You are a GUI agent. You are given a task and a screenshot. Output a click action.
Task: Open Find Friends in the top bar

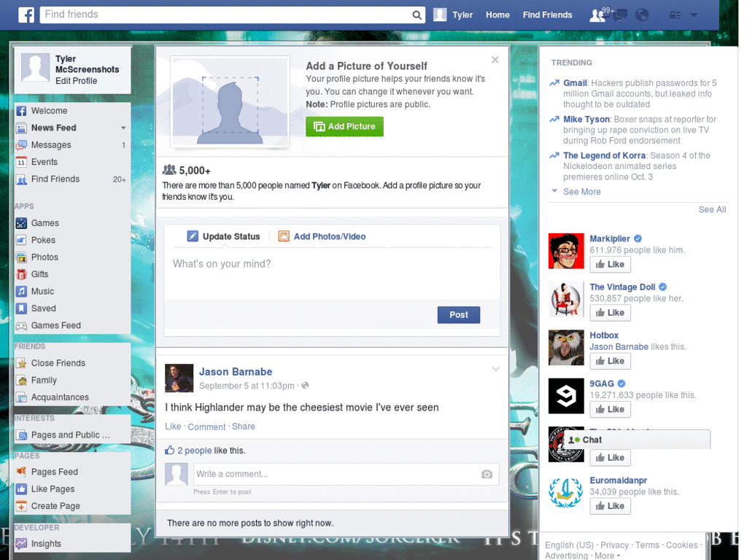point(547,15)
